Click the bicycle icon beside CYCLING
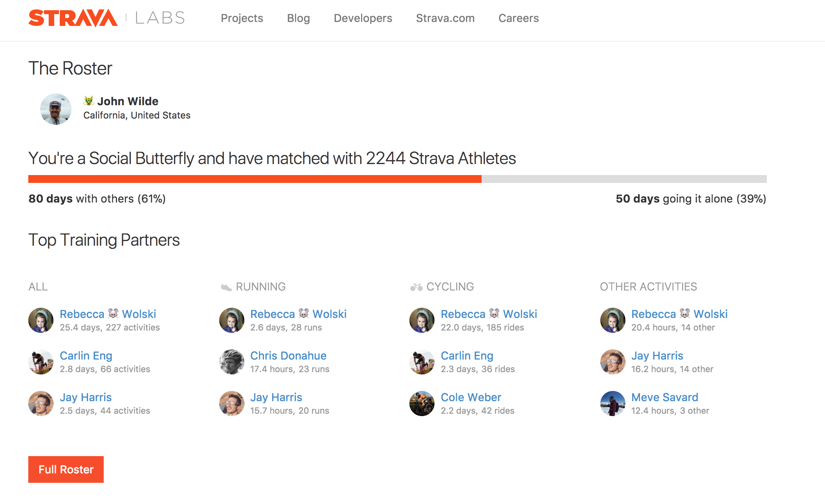This screenshot has width=825, height=504. coord(416,287)
